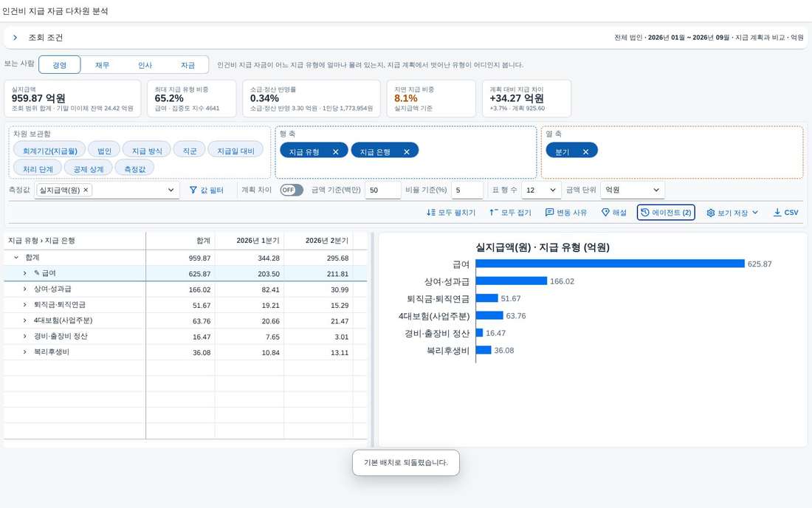Click the 복리후생비 bar in the chart
The image size is (812, 508).
(484, 350)
